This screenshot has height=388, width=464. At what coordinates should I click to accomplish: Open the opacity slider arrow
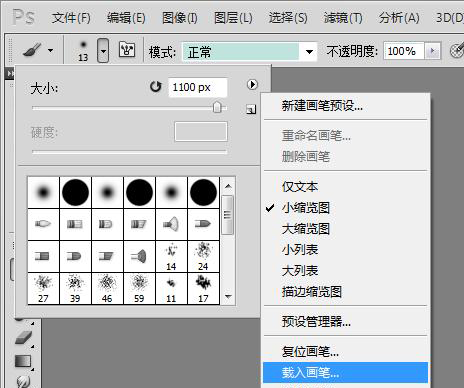[x=433, y=51]
